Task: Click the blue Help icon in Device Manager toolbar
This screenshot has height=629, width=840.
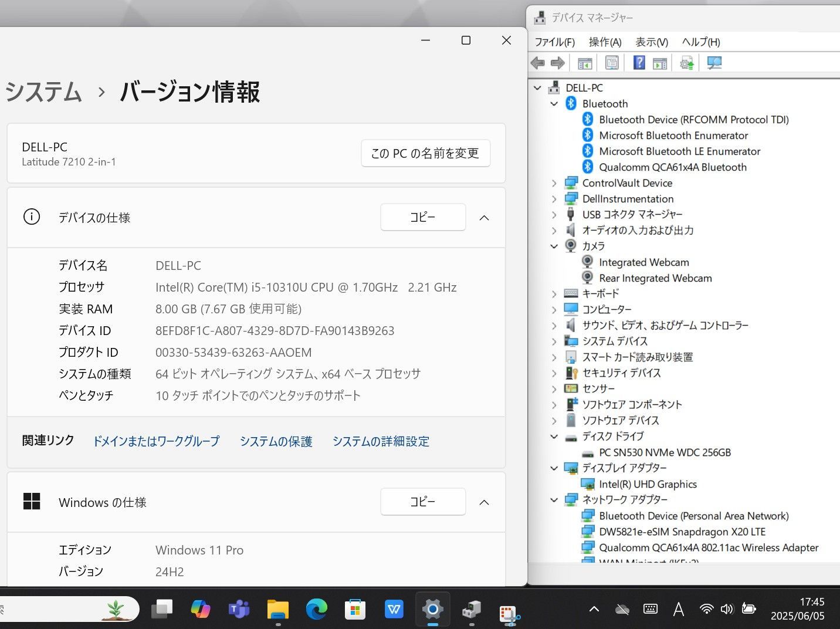Action: click(x=639, y=63)
